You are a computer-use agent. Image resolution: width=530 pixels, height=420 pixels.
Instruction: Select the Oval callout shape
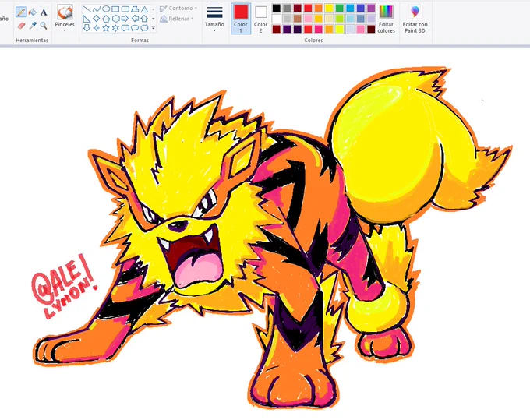135,28
